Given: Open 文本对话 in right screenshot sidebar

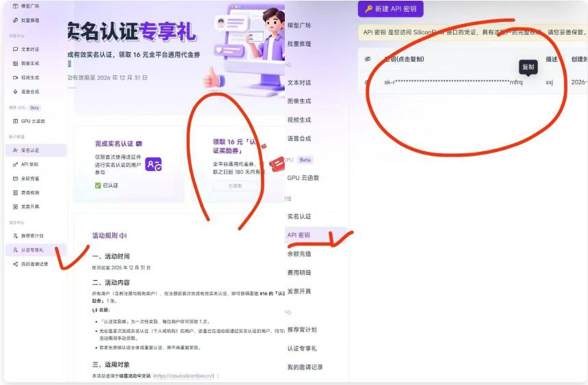Looking at the screenshot, I should pyautogui.click(x=299, y=82).
